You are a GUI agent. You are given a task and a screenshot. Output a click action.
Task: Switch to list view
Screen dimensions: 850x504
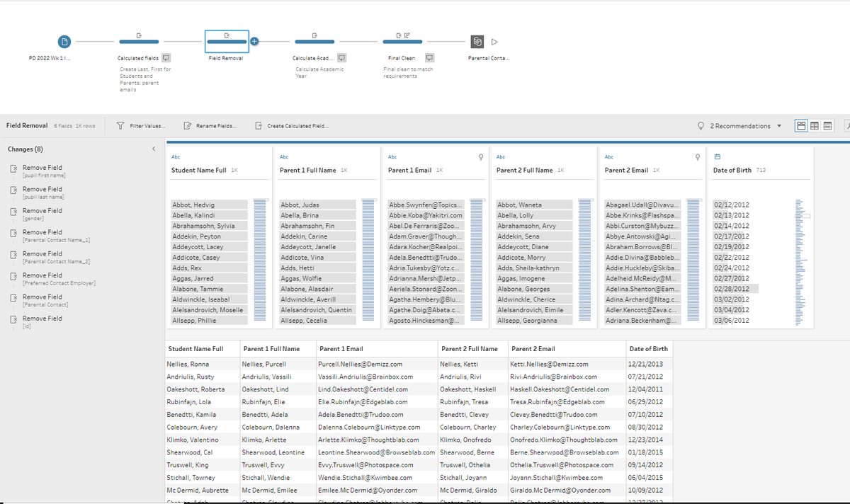point(827,126)
